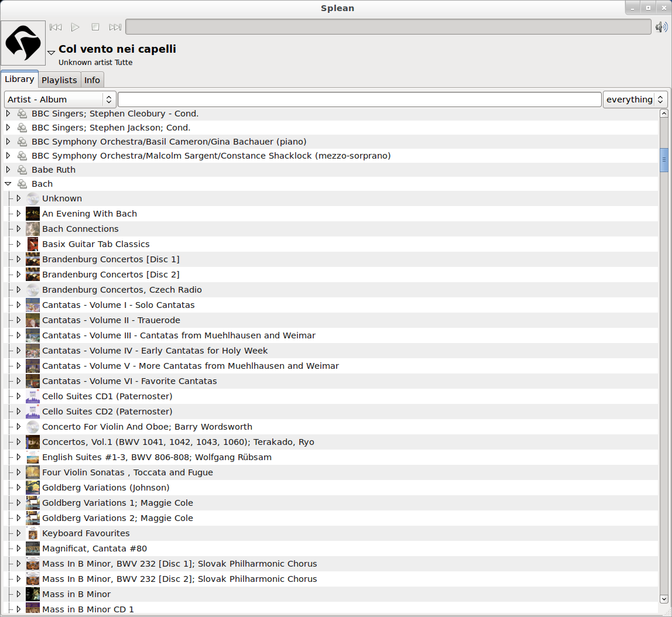Click cover of English Suites #1-3
672x617 pixels.
point(33,457)
